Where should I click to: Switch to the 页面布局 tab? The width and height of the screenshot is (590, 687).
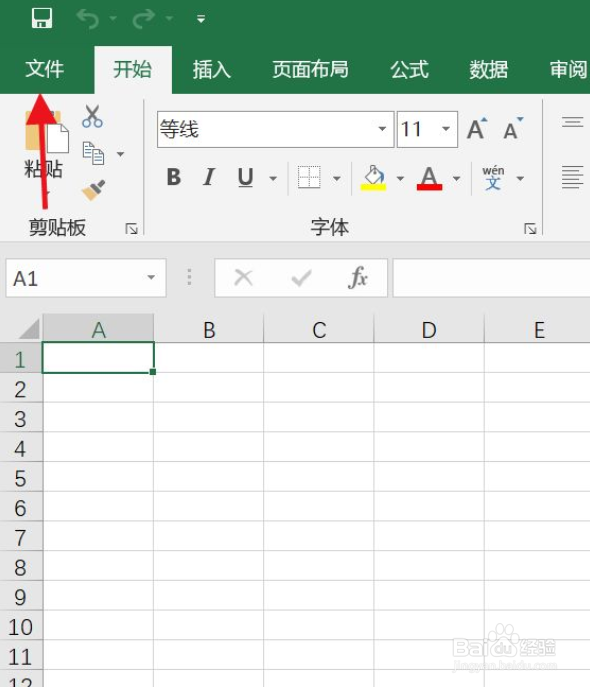pyautogui.click(x=310, y=69)
